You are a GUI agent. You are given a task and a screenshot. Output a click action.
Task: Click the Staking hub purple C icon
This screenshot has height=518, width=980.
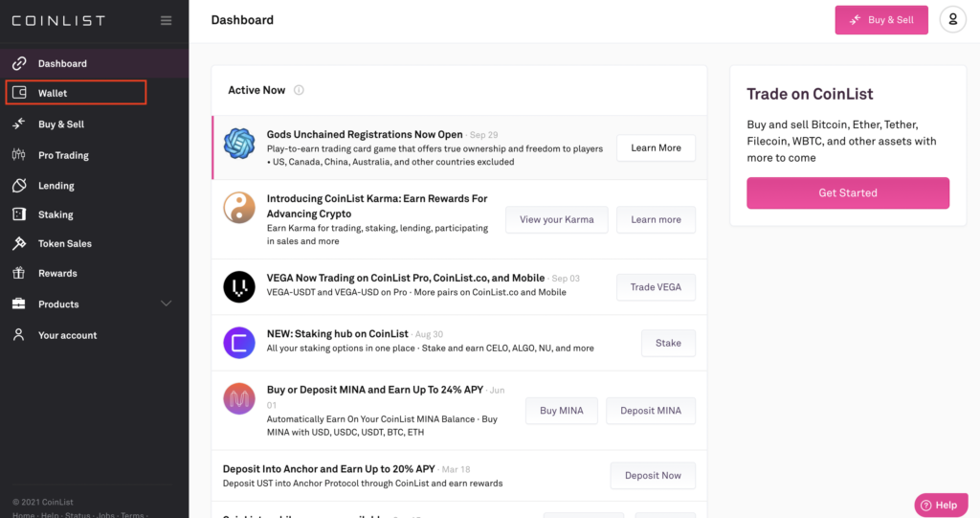[x=239, y=343]
